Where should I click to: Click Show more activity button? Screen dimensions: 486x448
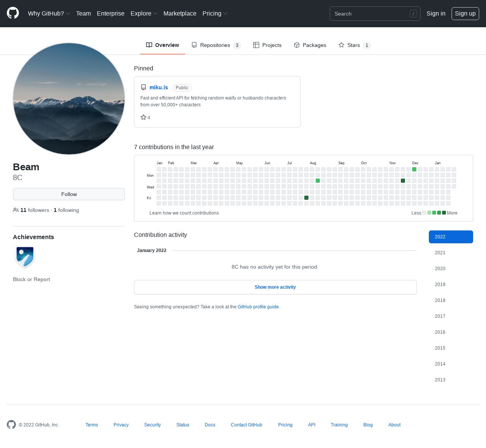(275, 287)
